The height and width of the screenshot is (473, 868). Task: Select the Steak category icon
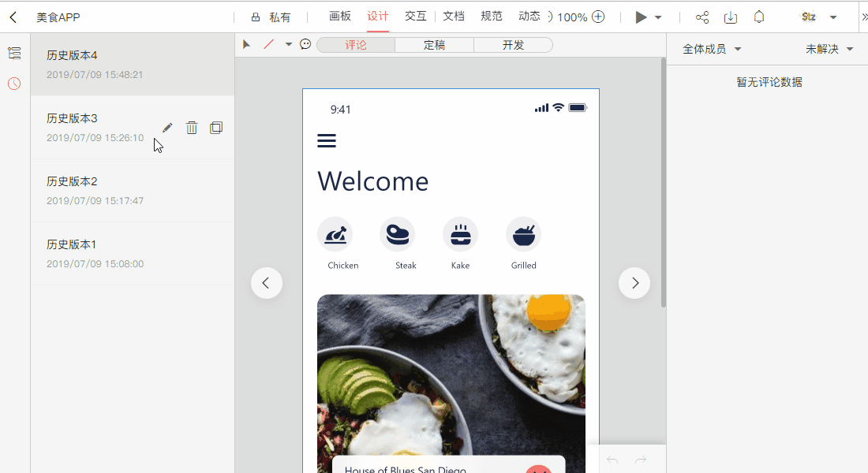tap(398, 235)
